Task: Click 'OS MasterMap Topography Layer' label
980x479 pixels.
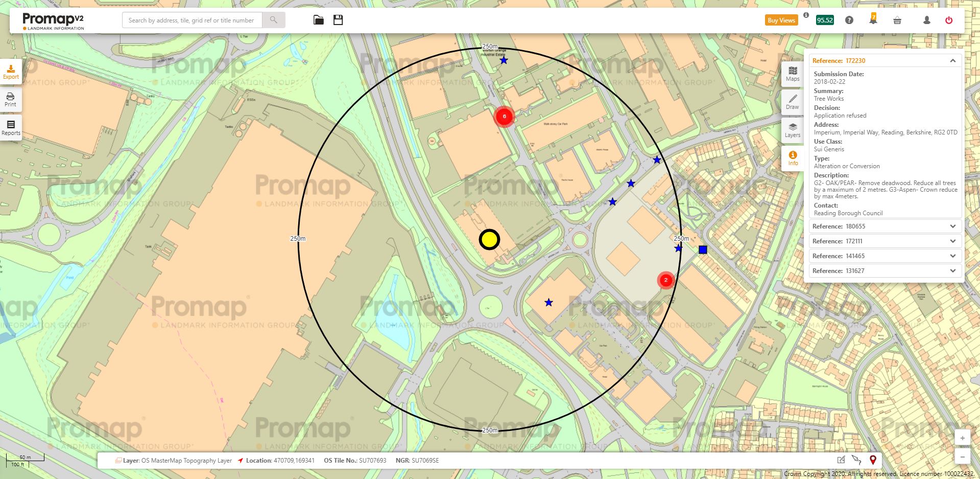Action: click(x=186, y=461)
